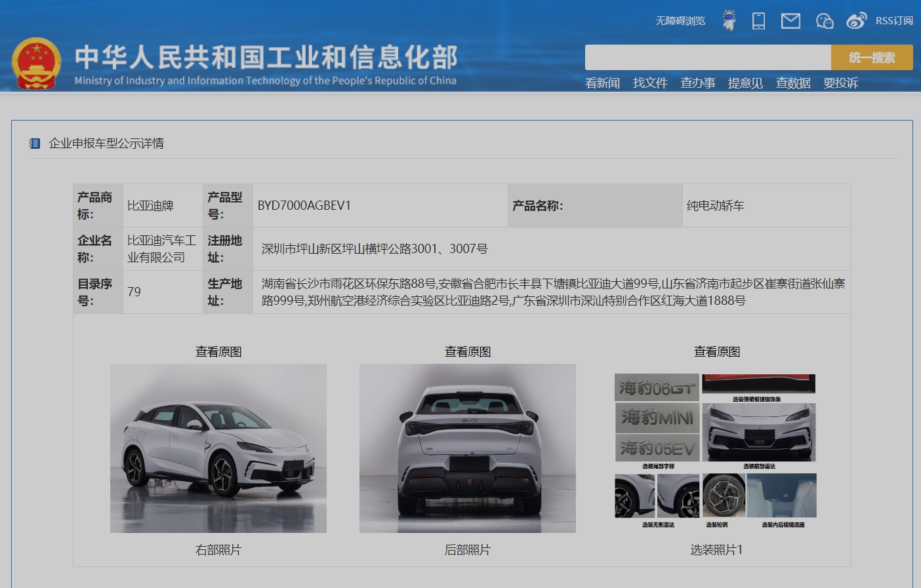Click 查看原图 above the optional equipment photo
The image size is (921, 588).
tap(717, 352)
